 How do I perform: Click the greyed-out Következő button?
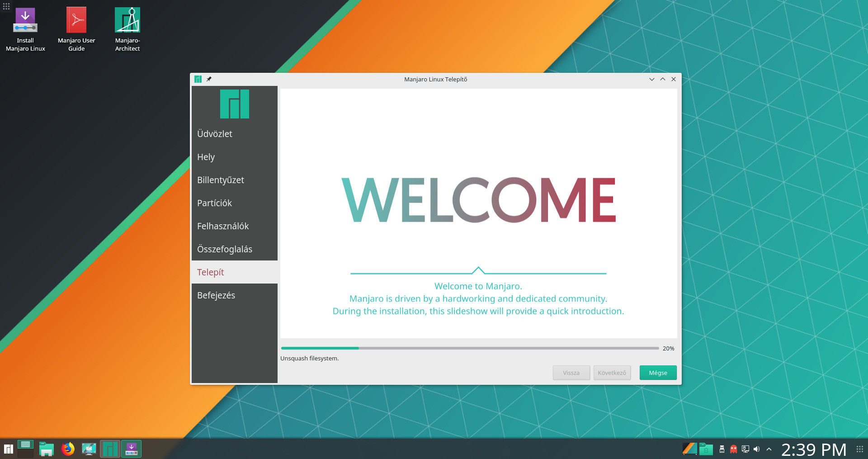612,373
